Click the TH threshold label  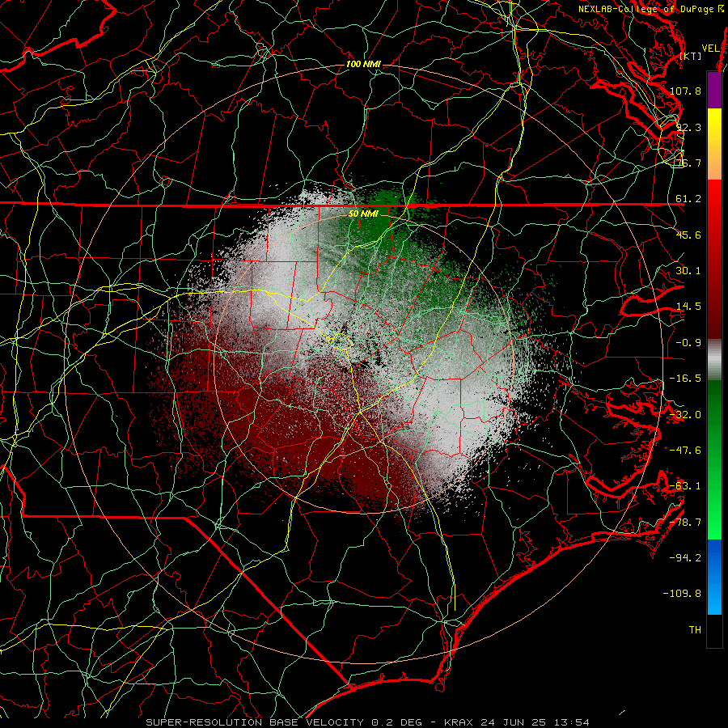[695, 630]
